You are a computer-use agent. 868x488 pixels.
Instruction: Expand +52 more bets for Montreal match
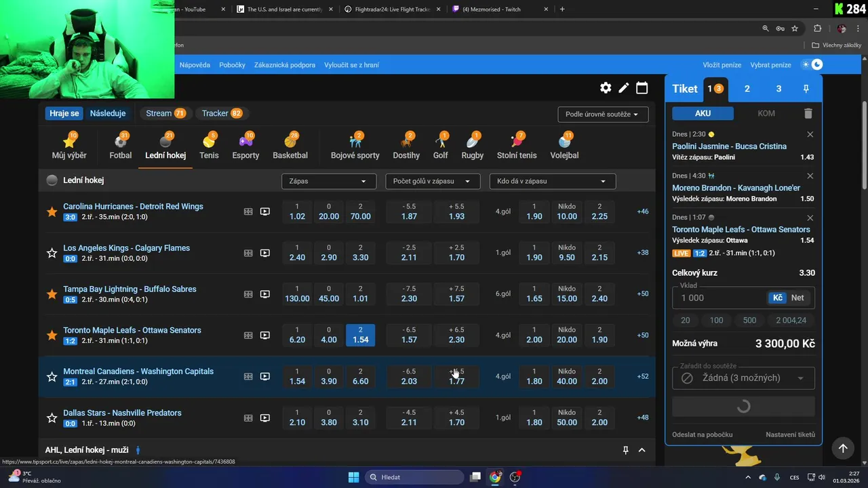643,376
